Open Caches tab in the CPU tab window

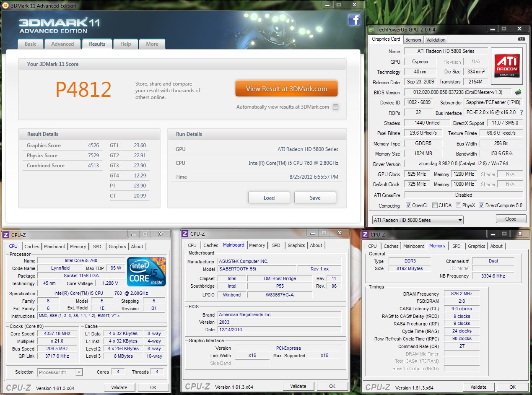pyautogui.click(x=32, y=247)
